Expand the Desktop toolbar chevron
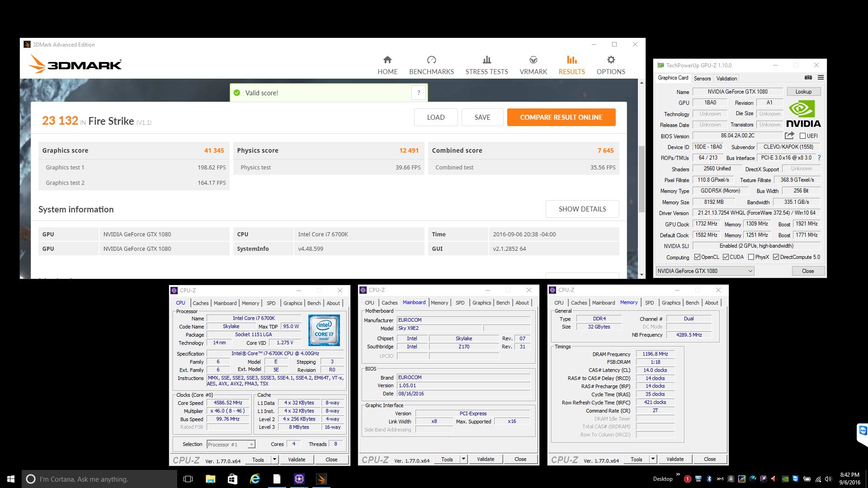 (678, 474)
